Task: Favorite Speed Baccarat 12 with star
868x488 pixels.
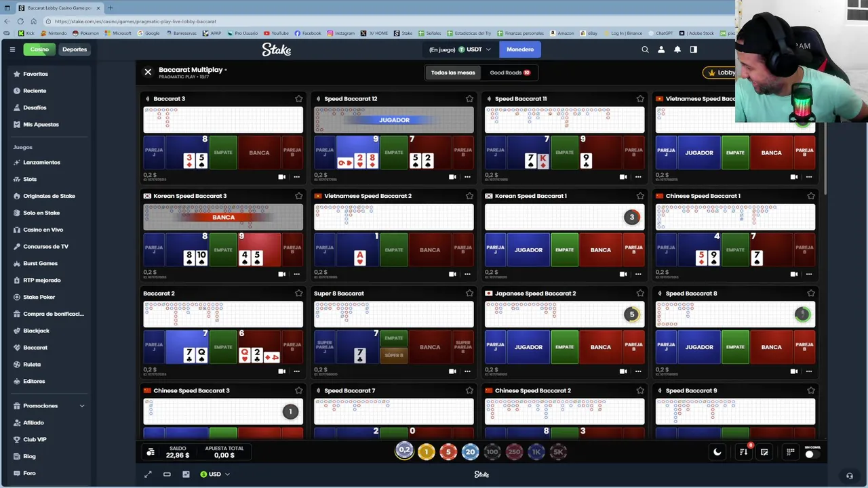Action: (469, 99)
